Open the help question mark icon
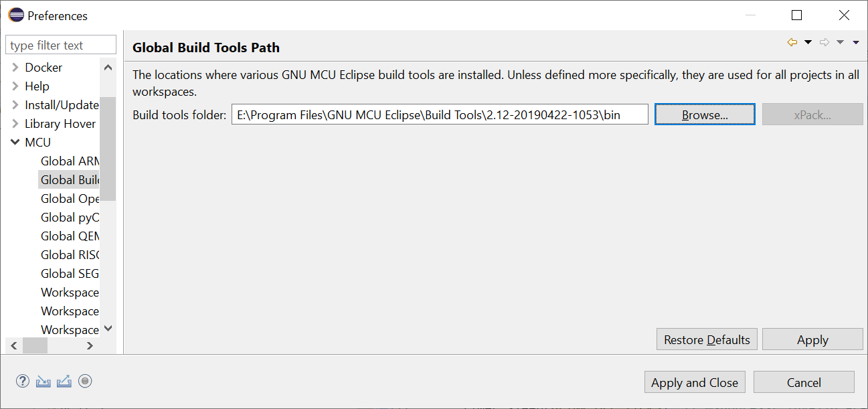 (23, 382)
